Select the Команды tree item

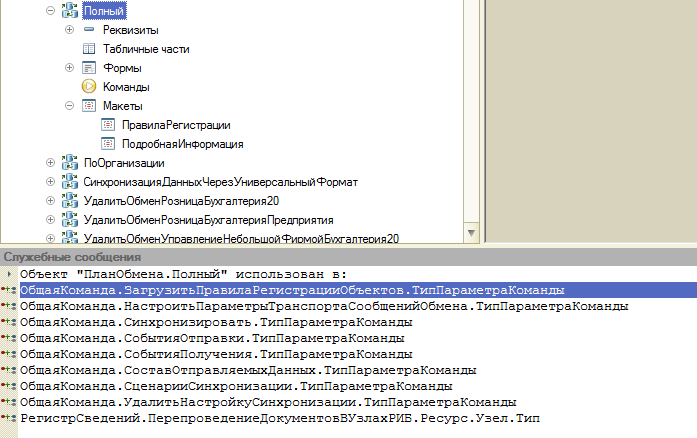click(x=126, y=87)
